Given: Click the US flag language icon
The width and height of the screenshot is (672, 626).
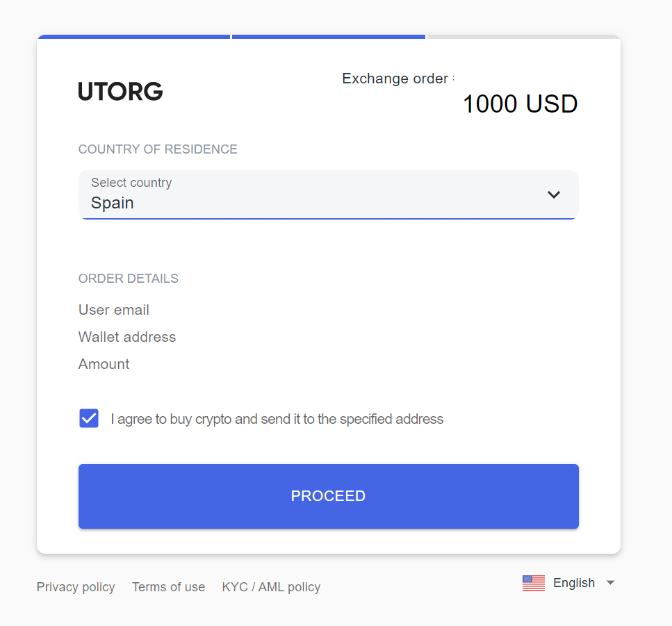Looking at the screenshot, I should tap(533, 583).
